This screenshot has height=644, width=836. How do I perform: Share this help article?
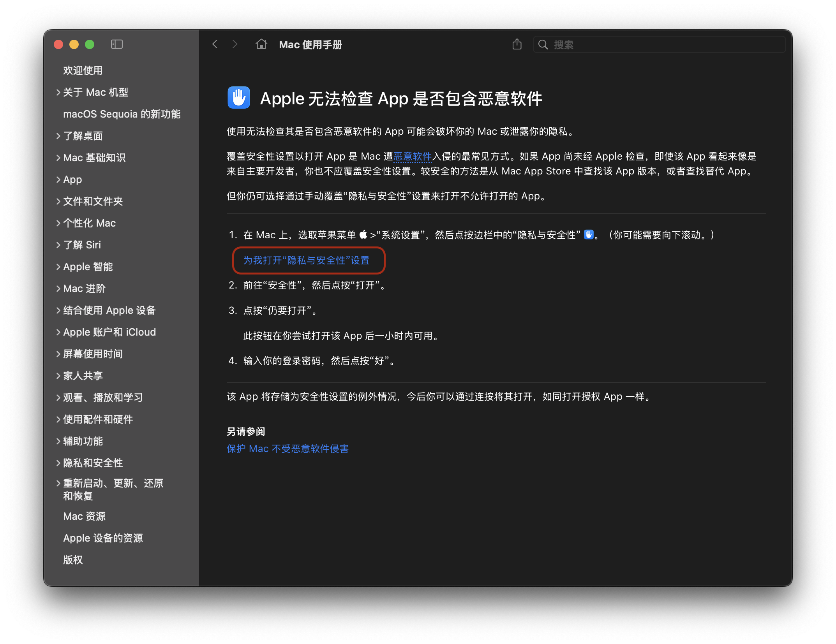click(517, 44)
